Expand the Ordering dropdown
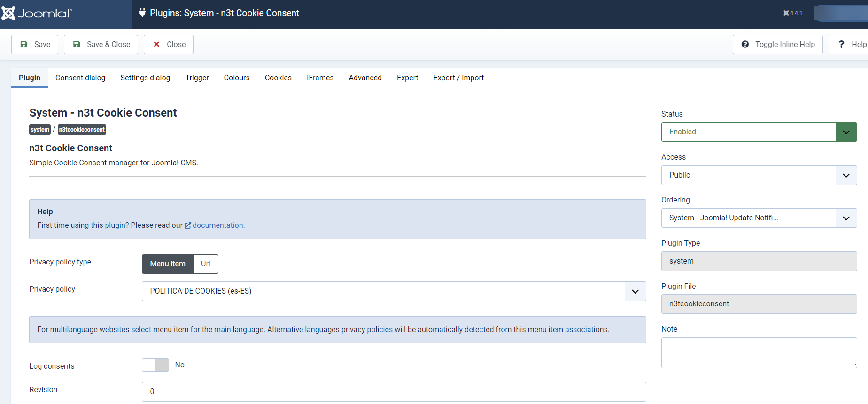The image size is (868, 404). click(x=759, y=218)
